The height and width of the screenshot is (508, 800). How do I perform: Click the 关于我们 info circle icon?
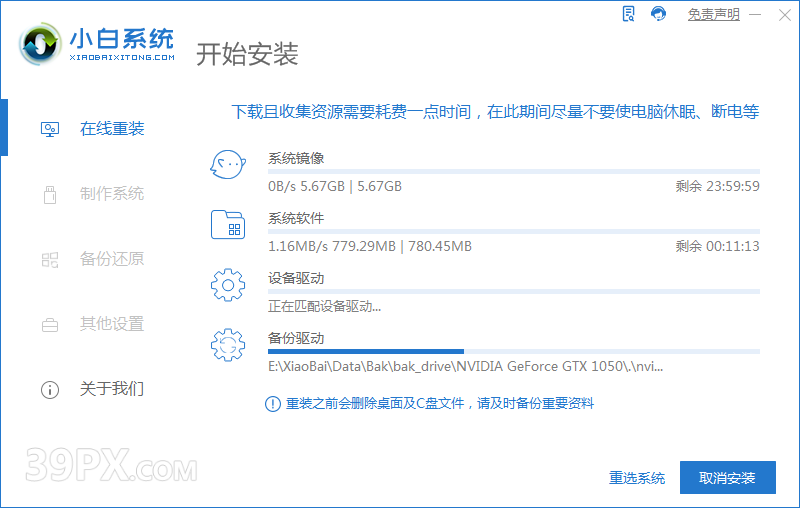coord(49,389)
